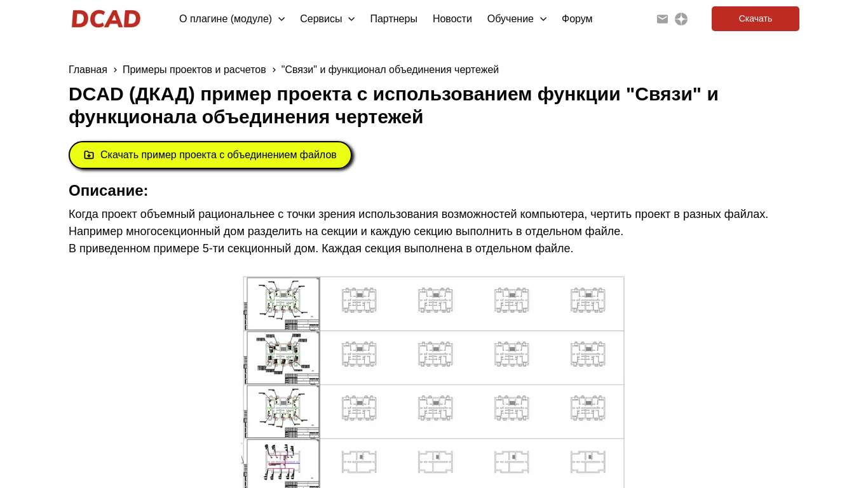The image size is (868, 488).
Task: Expand the «О плагине (модуле)» dropdown
Action: (232, 19)
